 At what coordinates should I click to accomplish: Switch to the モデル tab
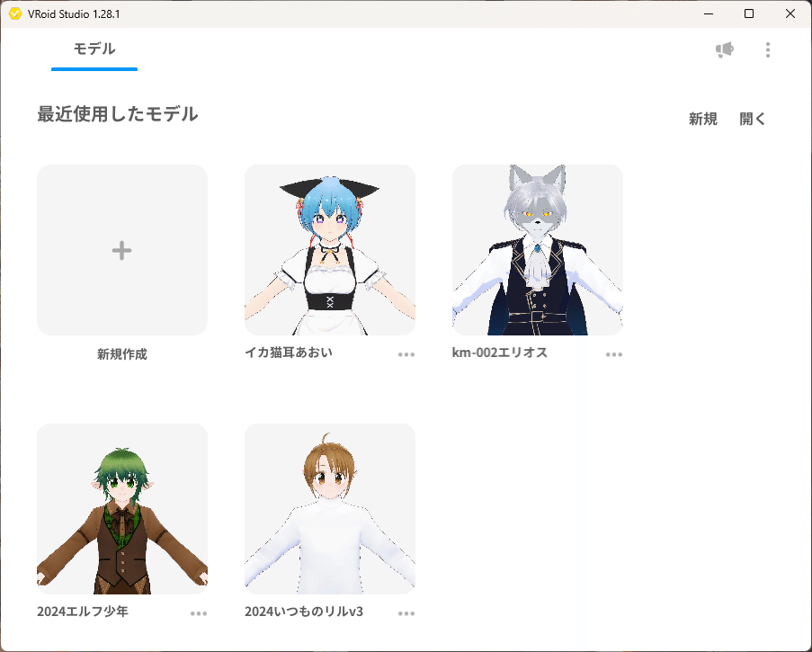point(94,49)
